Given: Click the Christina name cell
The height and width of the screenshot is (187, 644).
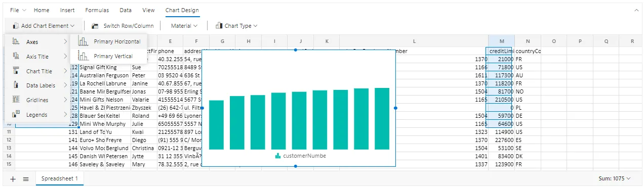Looking at the screenshot, I should click(x=144, y=148).
